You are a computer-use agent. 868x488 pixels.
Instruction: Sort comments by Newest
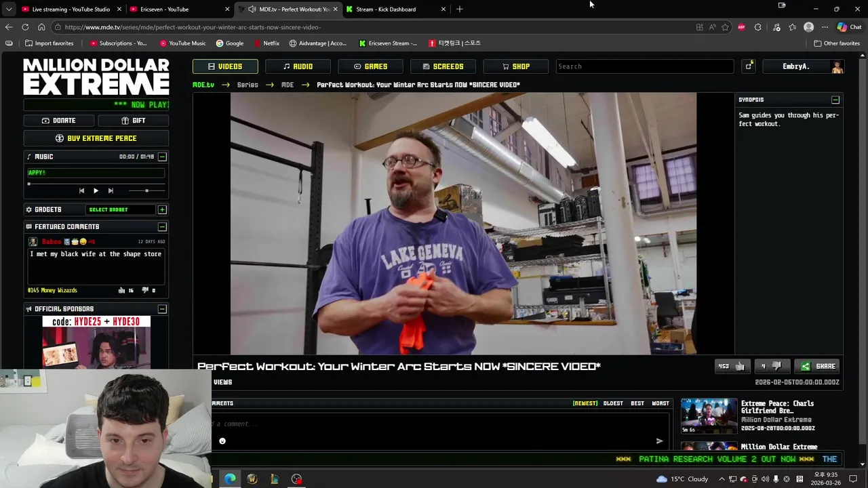click(585, 403)
